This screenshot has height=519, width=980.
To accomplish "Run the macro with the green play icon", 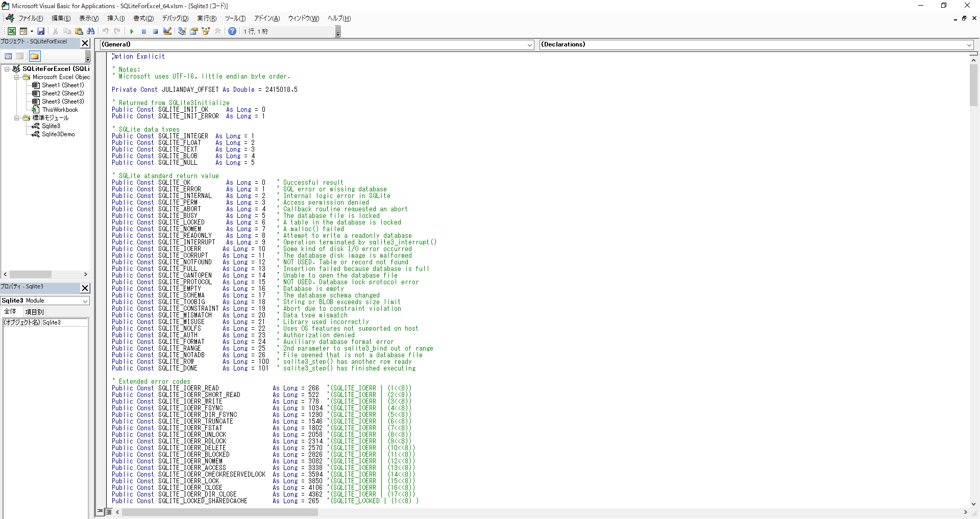I will tap(132, 31).
